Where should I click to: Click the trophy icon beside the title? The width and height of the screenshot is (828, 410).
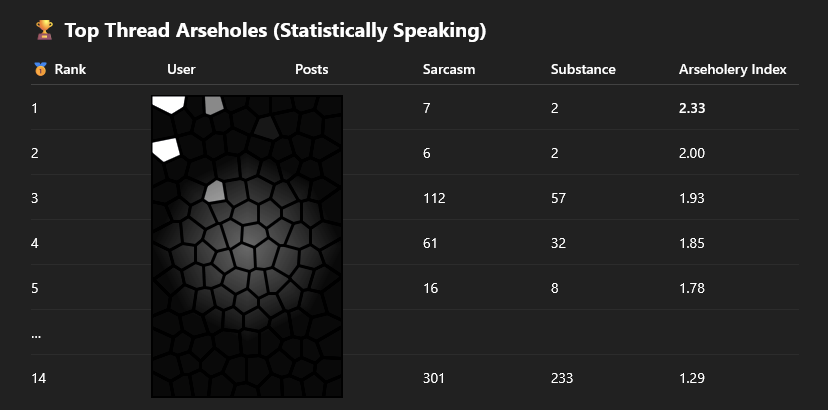click(x=43, y=31)
